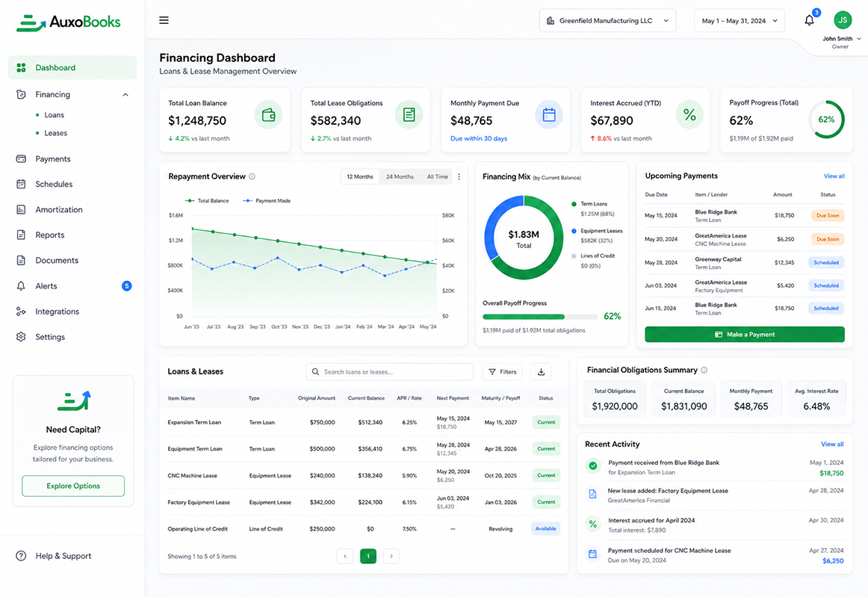Viewport: 868px width, 597px height.
Task: Click the Alerts count badge showing 5
Action: 127,285
